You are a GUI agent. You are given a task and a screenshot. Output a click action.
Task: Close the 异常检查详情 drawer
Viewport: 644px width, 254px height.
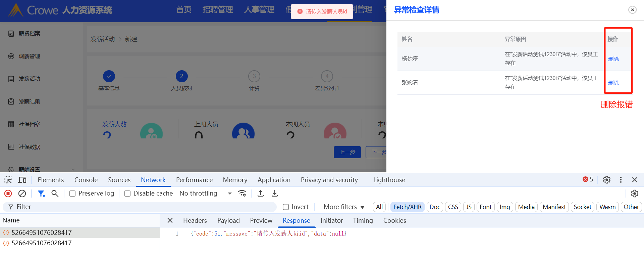pyautogui.click(x=632, y=10)
